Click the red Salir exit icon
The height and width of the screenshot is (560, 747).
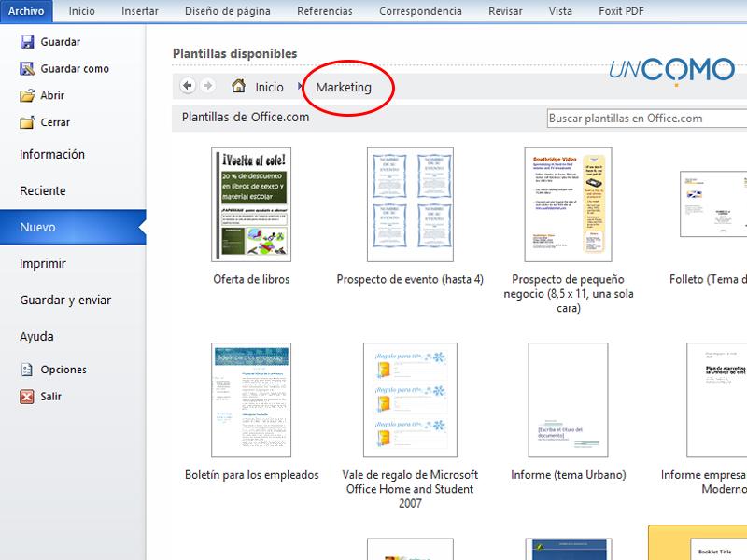click(27, 397)
